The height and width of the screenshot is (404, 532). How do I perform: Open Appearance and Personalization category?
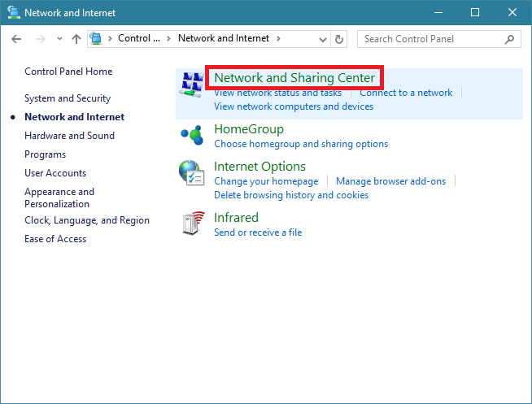pyautogui.click(x=59, y=198)
